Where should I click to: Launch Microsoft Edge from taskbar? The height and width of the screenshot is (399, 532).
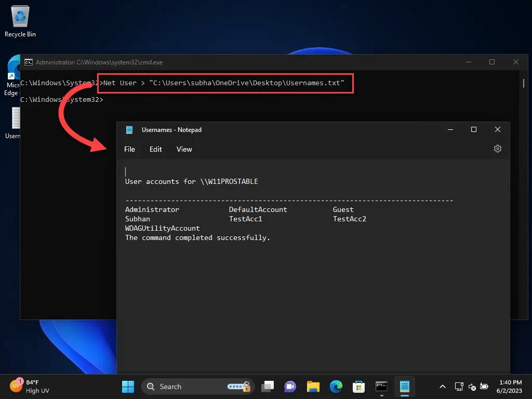pos(336,387)
